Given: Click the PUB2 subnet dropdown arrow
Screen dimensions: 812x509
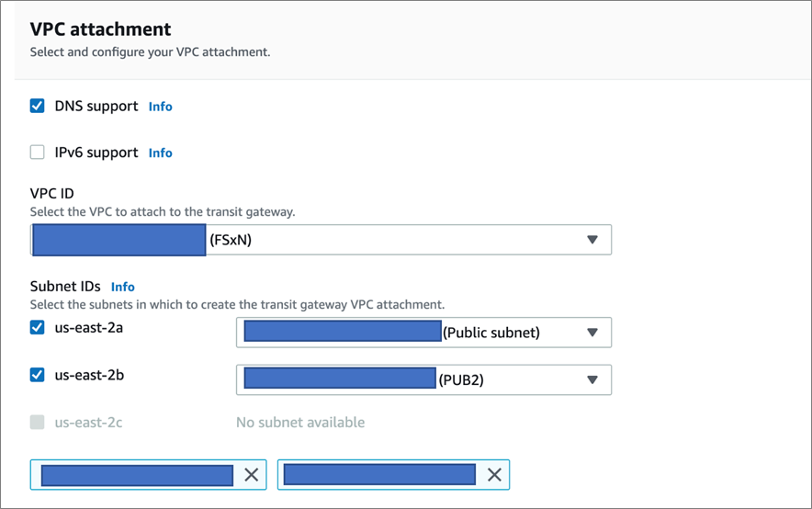Looking at the screenshot, I should [592, 379].
